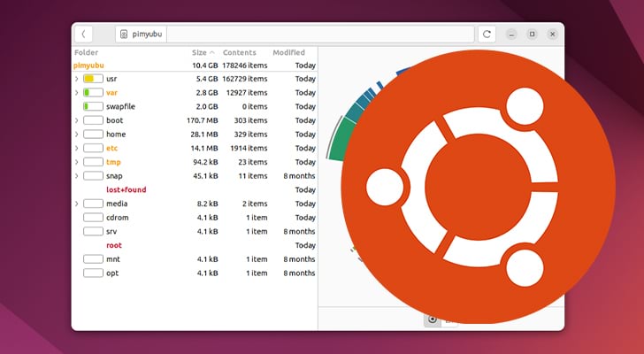
Task: Expand the media folder
Action: pos(77,204)
